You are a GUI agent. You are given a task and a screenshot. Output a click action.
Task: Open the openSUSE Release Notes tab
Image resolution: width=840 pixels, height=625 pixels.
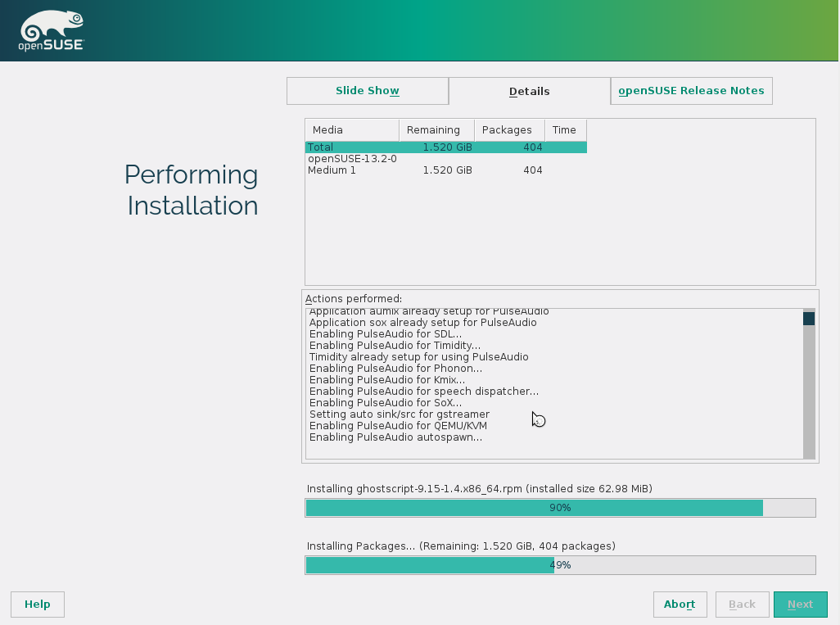691,91
